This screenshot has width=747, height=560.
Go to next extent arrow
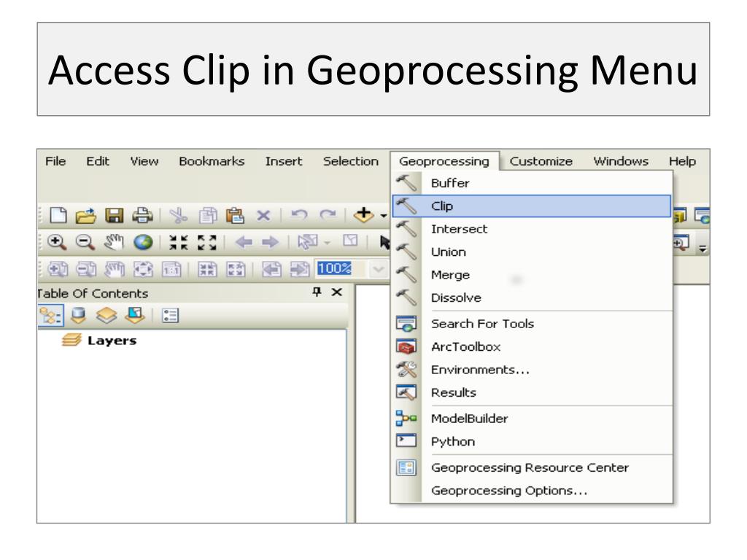pyautogui.click(x=270, y=242)
